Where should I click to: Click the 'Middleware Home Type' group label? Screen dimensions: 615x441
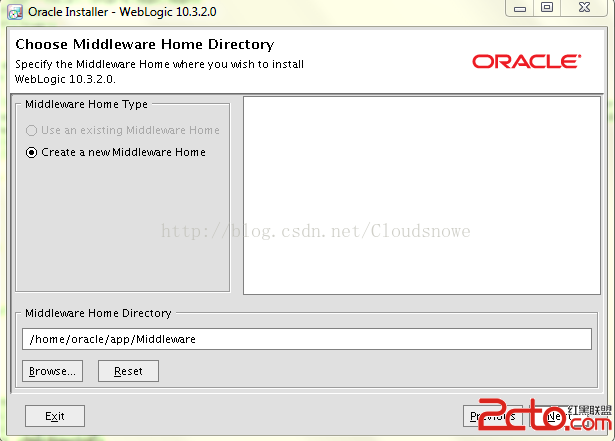(x=86, y=104)
